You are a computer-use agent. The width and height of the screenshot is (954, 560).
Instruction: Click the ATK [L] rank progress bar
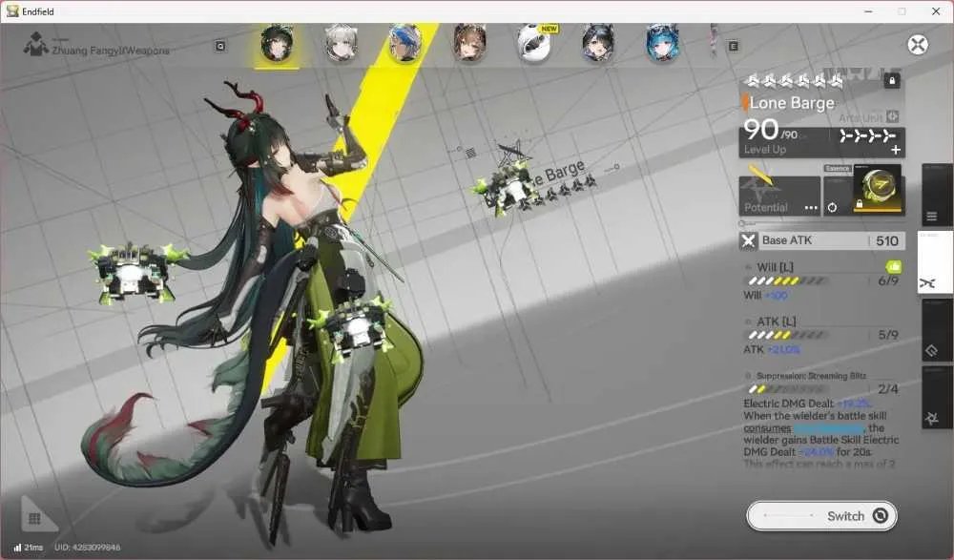point(787,336)
